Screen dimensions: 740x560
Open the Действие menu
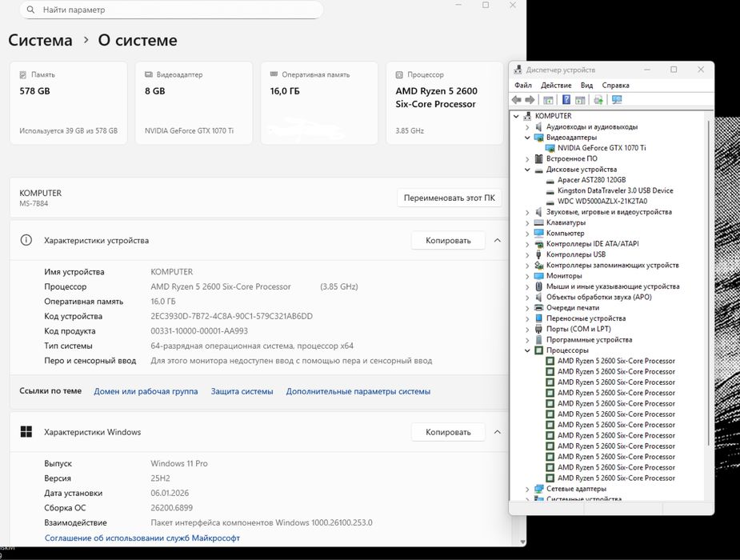pyautogui.click(x=556, y=86)
